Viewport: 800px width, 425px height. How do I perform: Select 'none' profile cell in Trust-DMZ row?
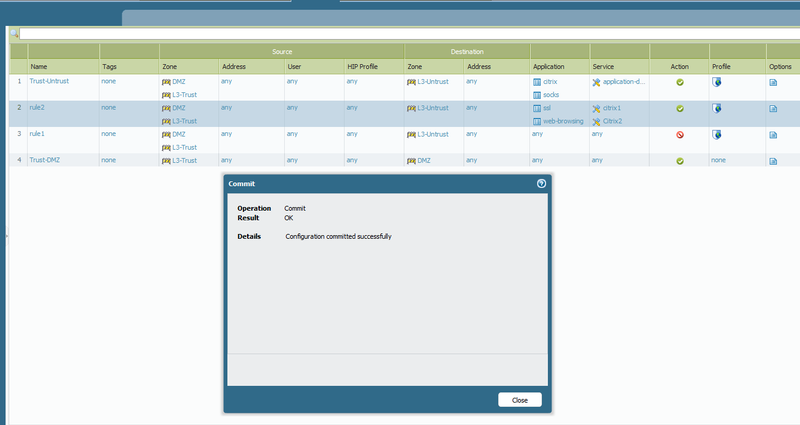(x=718, y=160)
